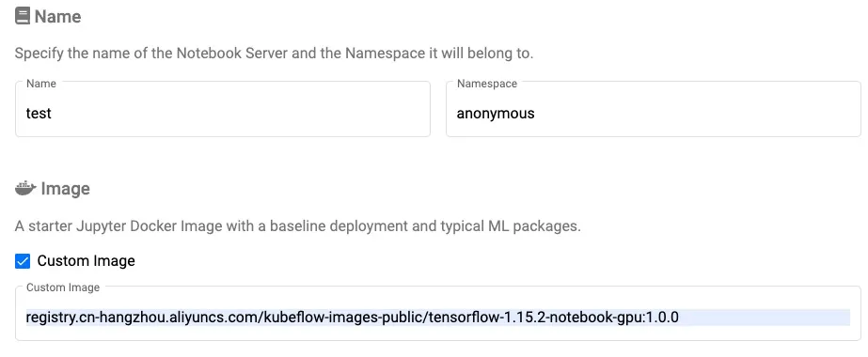Place cursor on the word anonymous
Image resolution: width=868 pixels, height=357 pixels.
point(496,114)
